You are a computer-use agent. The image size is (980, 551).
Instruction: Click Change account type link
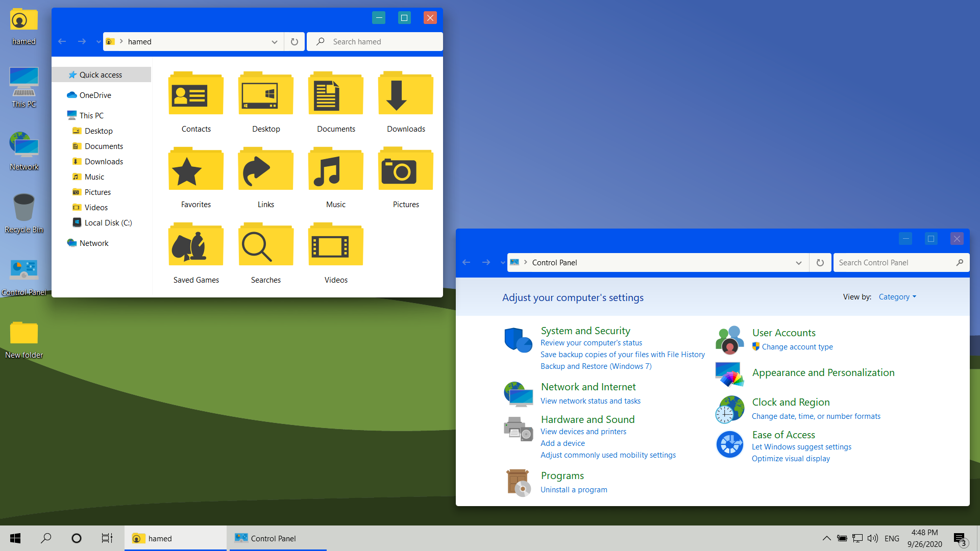pos(797,346)
